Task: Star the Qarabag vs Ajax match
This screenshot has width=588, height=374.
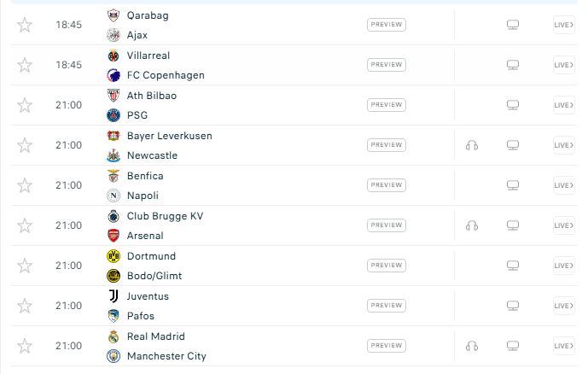Action: pyautogui.click(x=25, y=25)
